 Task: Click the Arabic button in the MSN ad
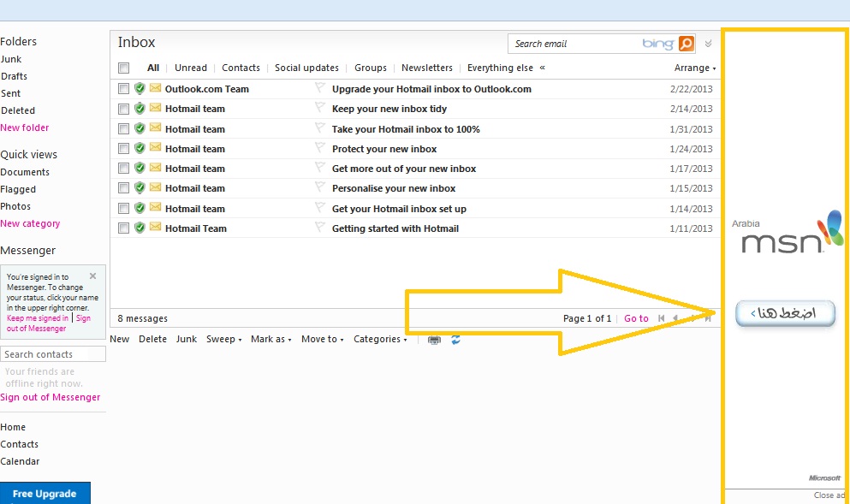[x=785, y=313]
